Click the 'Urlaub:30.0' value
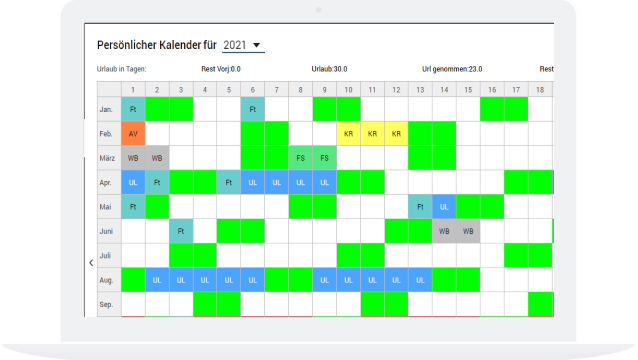 330,69
